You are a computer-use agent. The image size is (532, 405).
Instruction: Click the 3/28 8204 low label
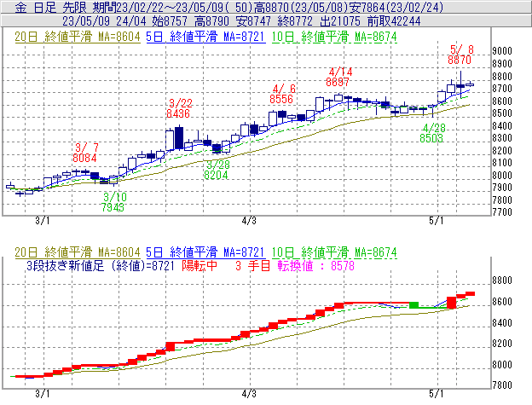click(x=217, y=170)
